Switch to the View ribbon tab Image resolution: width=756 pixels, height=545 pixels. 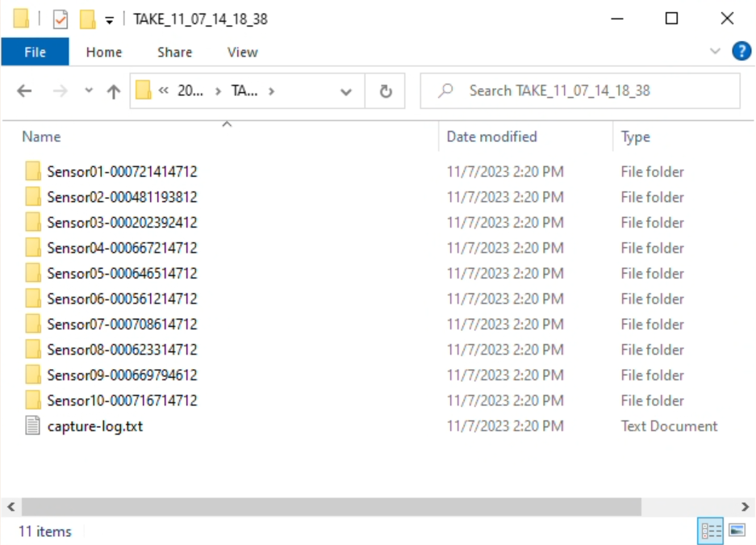point(242,52)
